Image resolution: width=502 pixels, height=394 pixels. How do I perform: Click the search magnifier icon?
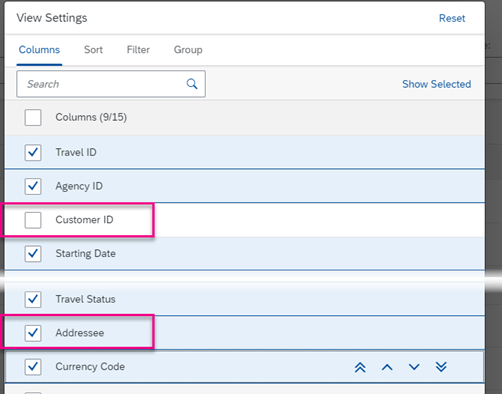click(192, 84)
